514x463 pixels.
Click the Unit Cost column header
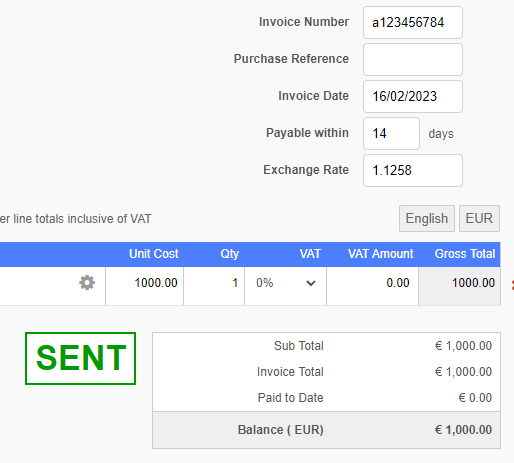154,254
